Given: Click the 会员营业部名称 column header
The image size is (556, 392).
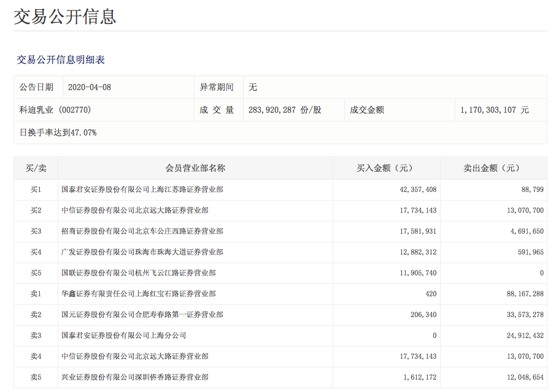Looking at the screenshot, I should point(195,168).
